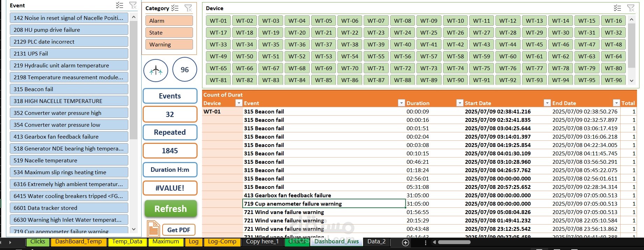Switch to Copy here_1 sheet tab

[262, 242]
